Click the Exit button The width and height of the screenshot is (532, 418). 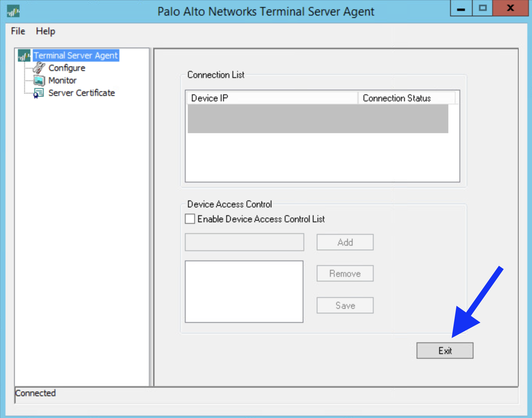tap(445, 350)
